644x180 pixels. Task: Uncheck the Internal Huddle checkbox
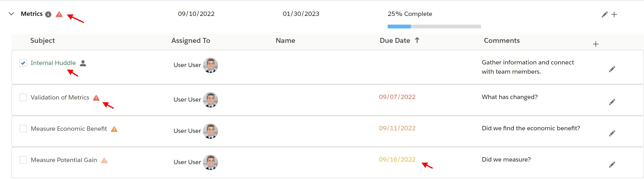coord(23,63)
